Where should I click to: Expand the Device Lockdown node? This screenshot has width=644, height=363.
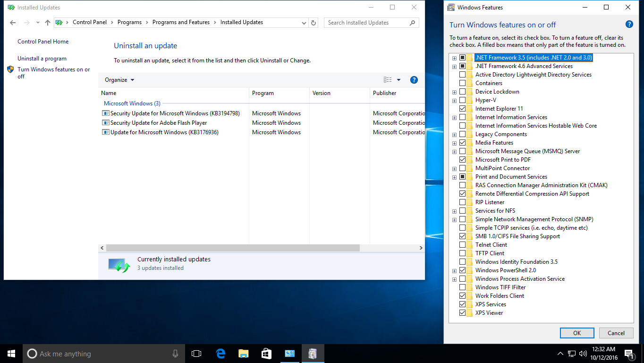point(454,92)
